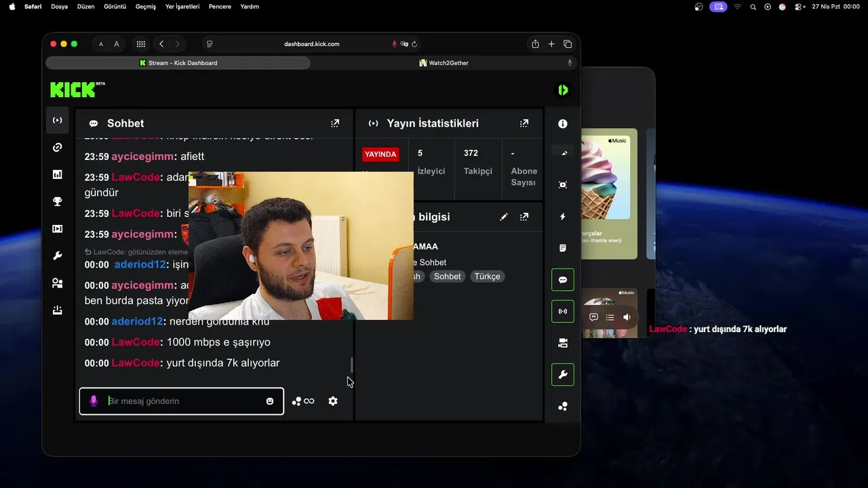The height and width of the screenshot is (488, 868).
Task: Switch to the Stream - Kick Dashboard tab
Action: 178,63
